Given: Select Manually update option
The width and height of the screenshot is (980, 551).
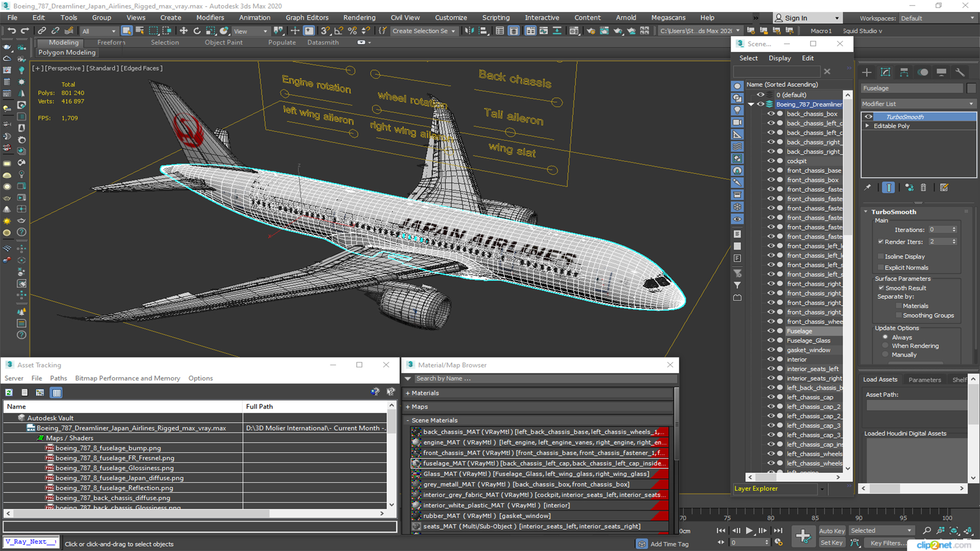Looking at the screenshot, I should (886, 355).
